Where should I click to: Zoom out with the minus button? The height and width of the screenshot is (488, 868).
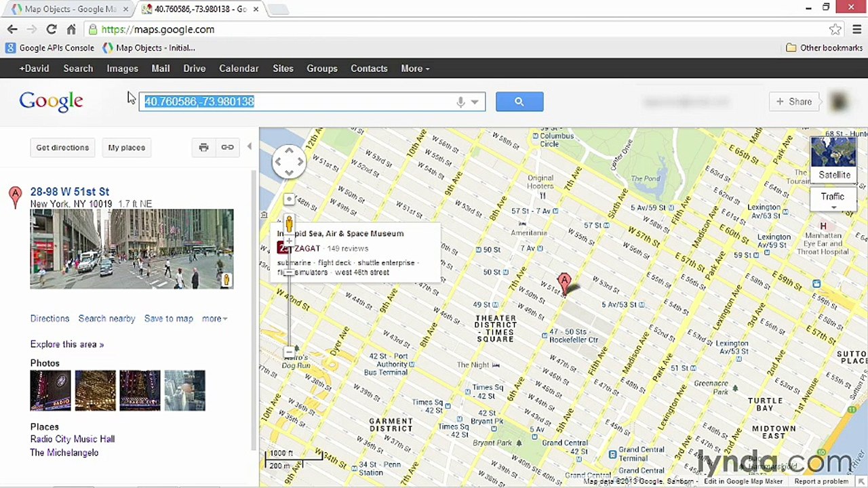click(x=289, y=352)
